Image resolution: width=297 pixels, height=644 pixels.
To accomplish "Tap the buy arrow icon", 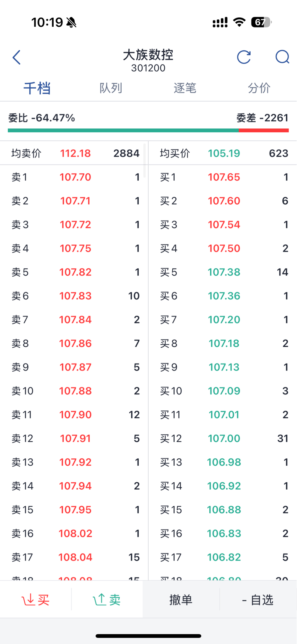I will pyautogui.click(x=28, y=600).
